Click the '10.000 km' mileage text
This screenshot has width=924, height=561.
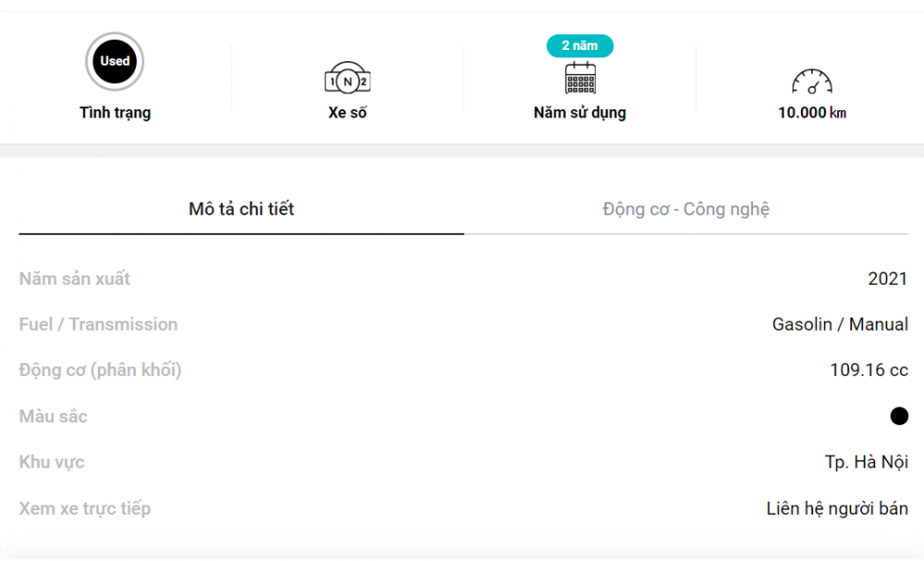(812, 113)
